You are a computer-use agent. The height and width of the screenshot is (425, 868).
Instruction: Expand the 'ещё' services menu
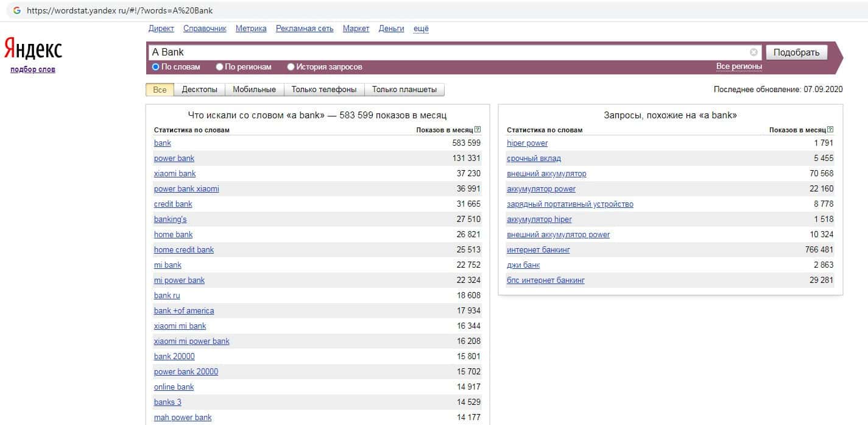(421, 29)
